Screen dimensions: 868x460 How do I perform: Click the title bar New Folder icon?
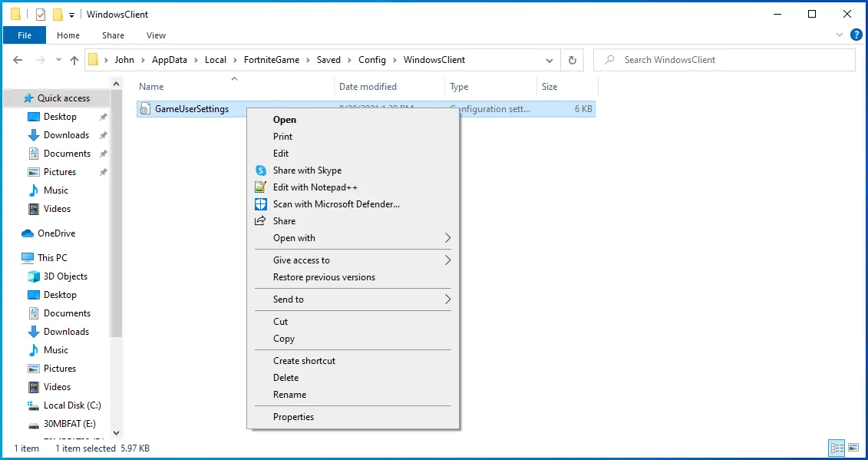[x=58, y=15]
